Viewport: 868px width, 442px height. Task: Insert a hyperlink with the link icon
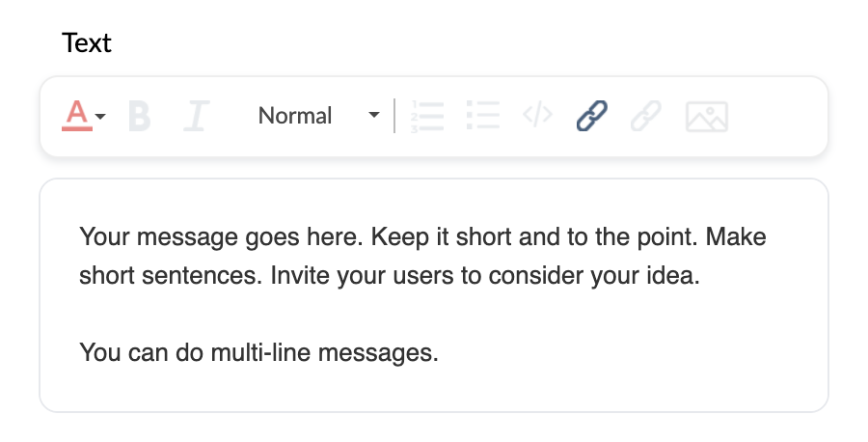tap(592, 116)
